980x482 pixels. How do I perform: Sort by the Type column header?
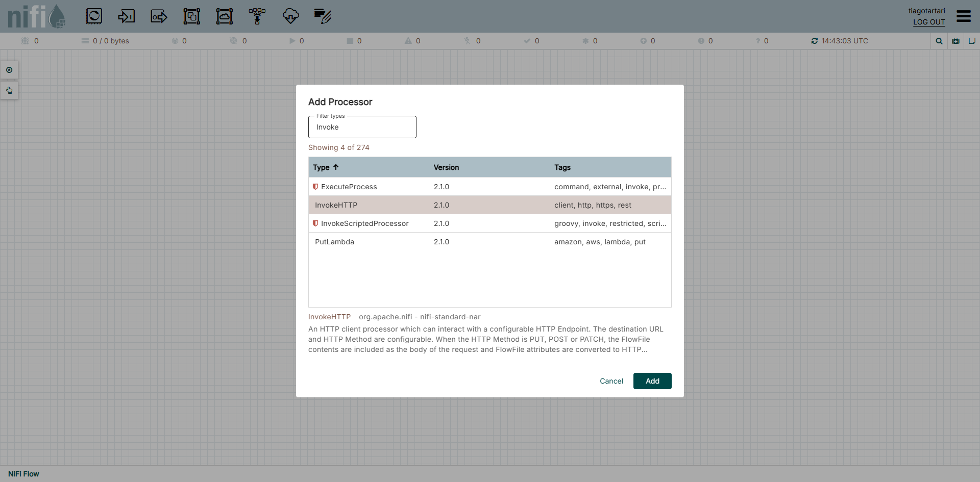[321, 167]
